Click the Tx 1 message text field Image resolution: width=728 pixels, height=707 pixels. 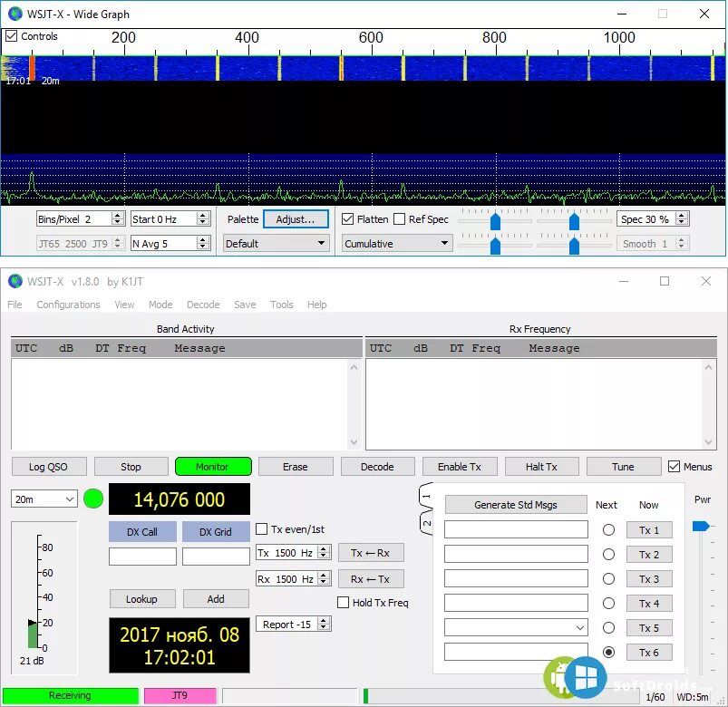(516, 529)
